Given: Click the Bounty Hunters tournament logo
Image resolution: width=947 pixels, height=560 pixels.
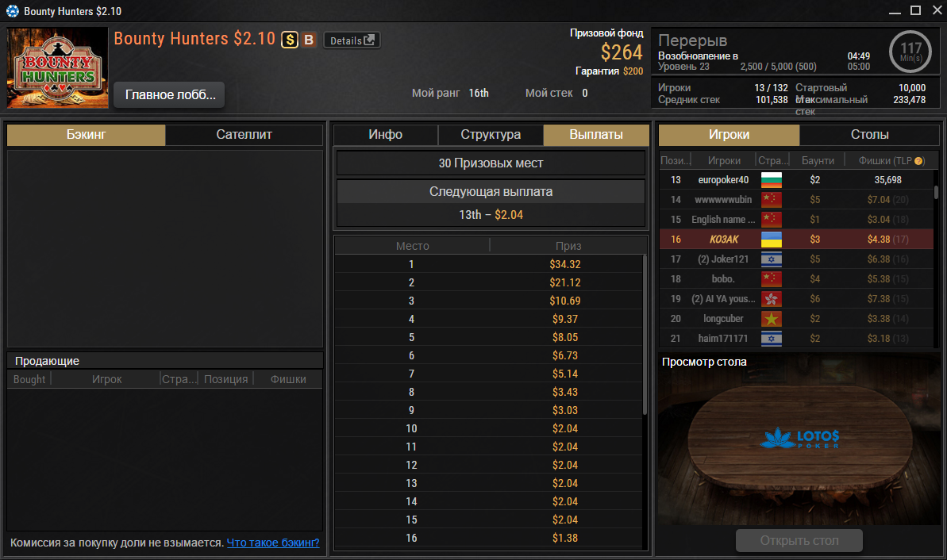Looking at the screenshot, I should 57,67.
